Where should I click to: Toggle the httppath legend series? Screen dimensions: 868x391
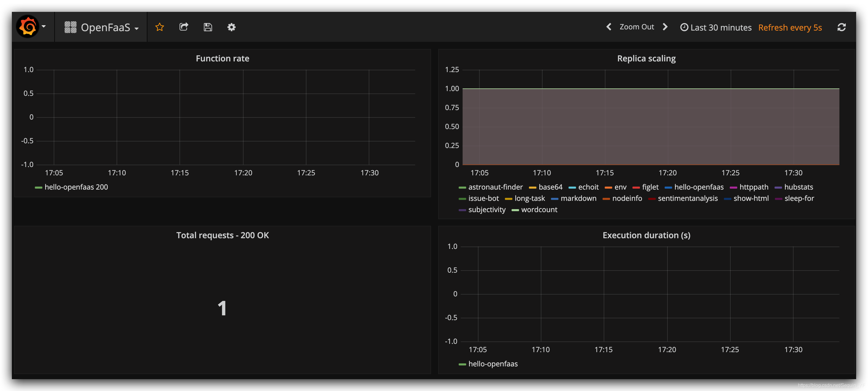click(749, 187)
